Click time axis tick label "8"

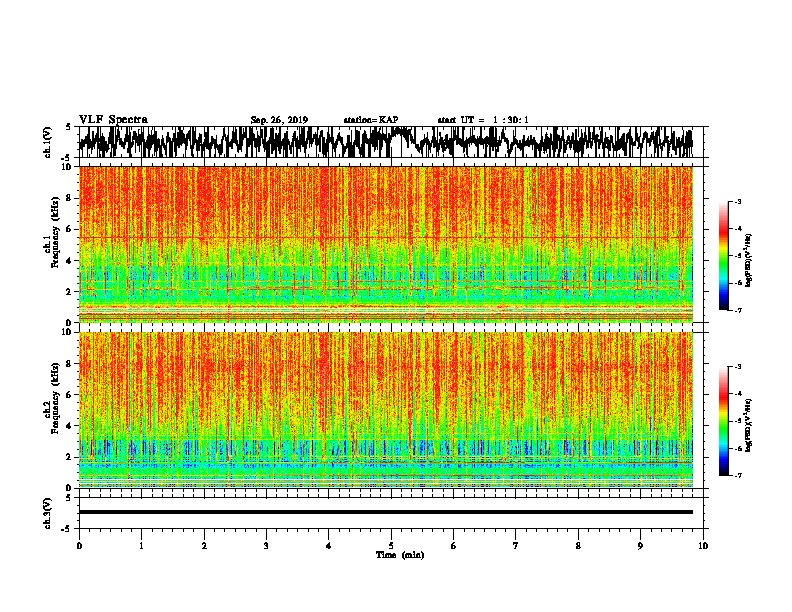[x=578, y=546]
